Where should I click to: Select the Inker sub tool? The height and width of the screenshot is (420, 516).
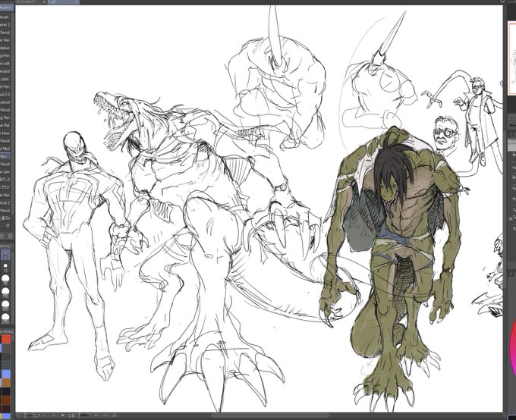(x=5, y=133)
